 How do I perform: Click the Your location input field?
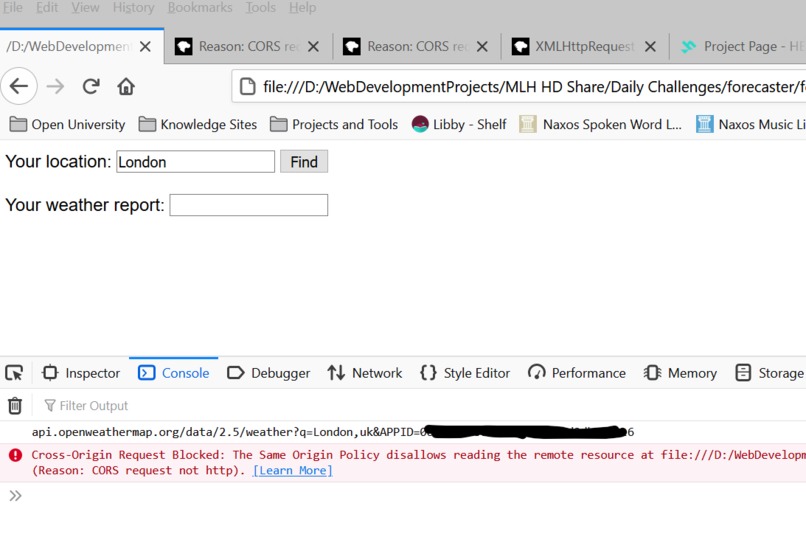(195, 162)
